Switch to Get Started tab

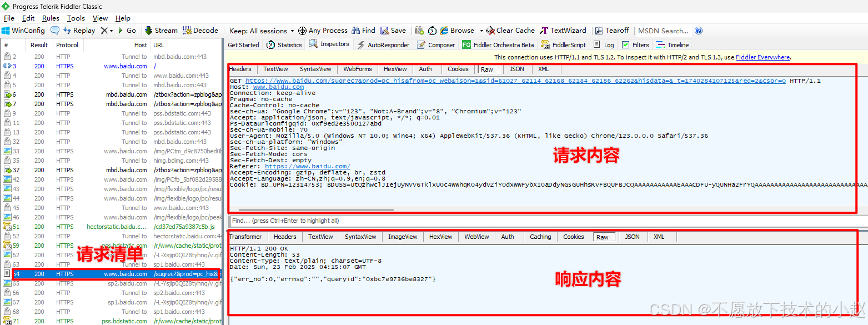pyautogui.click(x=243, y=45)
